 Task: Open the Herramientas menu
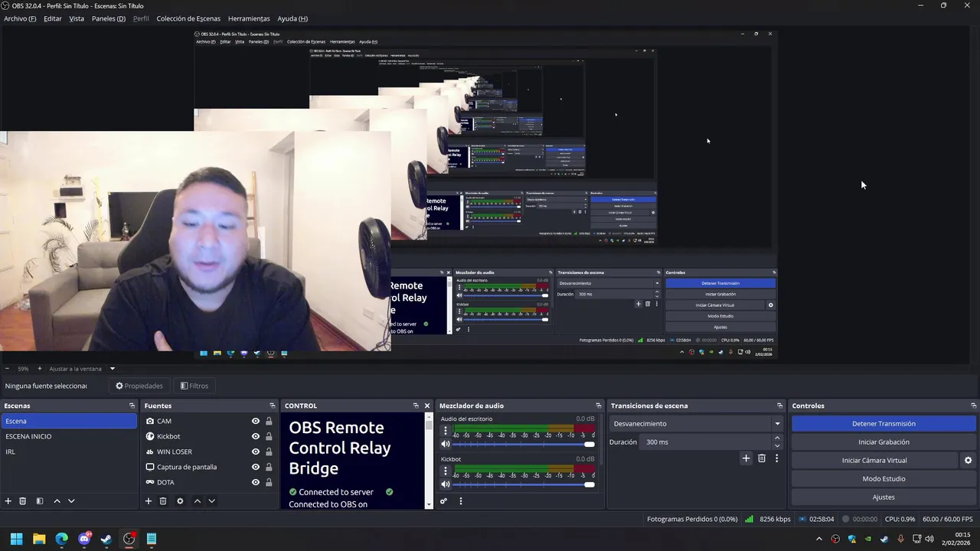click(249, 18)
